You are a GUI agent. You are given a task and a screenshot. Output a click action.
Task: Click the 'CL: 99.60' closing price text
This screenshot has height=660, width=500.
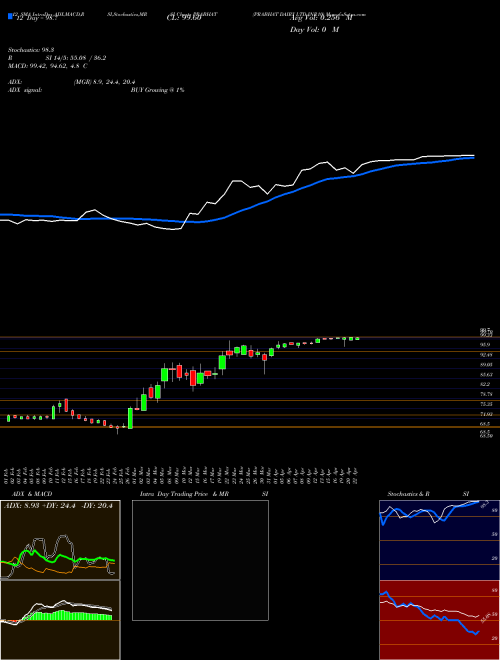coord(184,18)
